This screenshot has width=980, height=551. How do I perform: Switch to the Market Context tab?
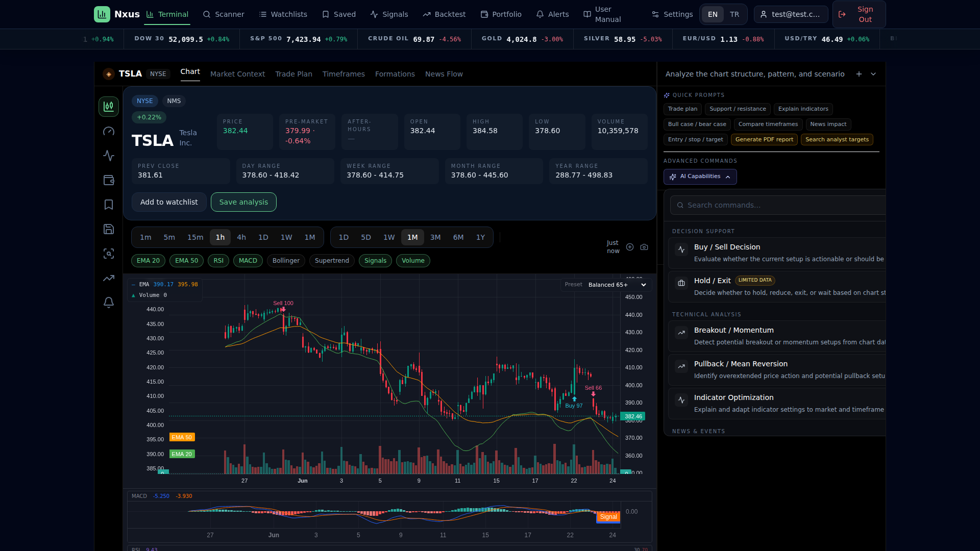click(x=237, y=74)
